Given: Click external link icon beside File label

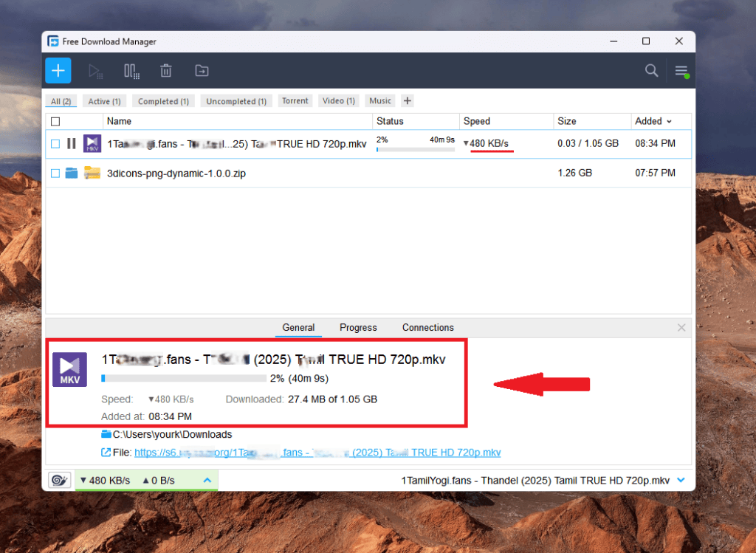Looking at the screenshot, I should click(x=106, y=453).
